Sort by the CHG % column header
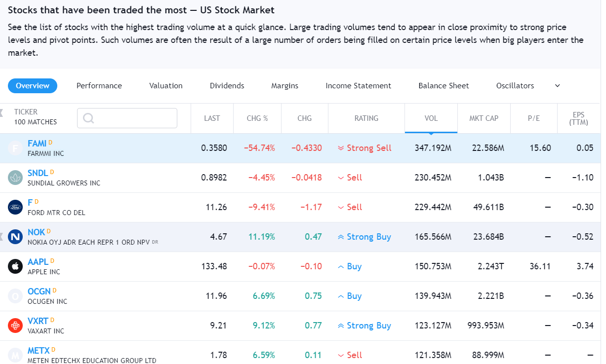Screen dimensions: 606x364 [257, 118]
